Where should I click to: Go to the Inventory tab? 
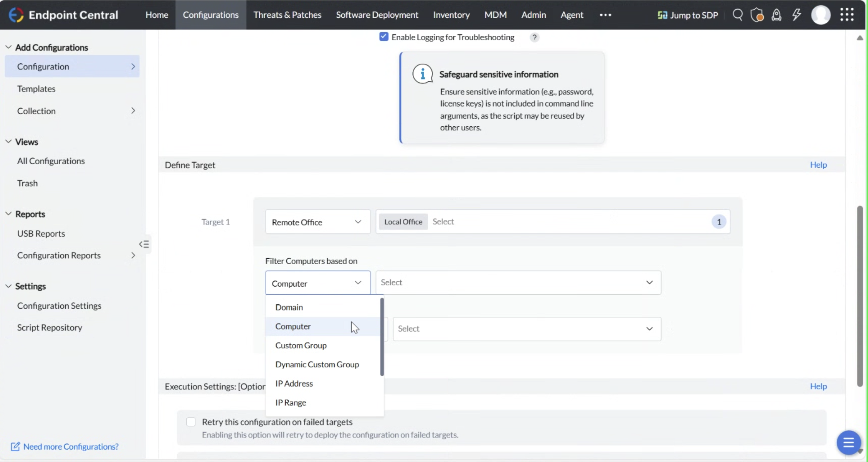[451, 15]
